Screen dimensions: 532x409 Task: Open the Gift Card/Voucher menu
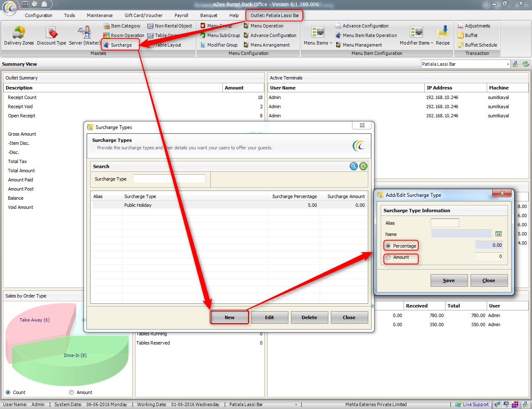[x=144, y=15]
